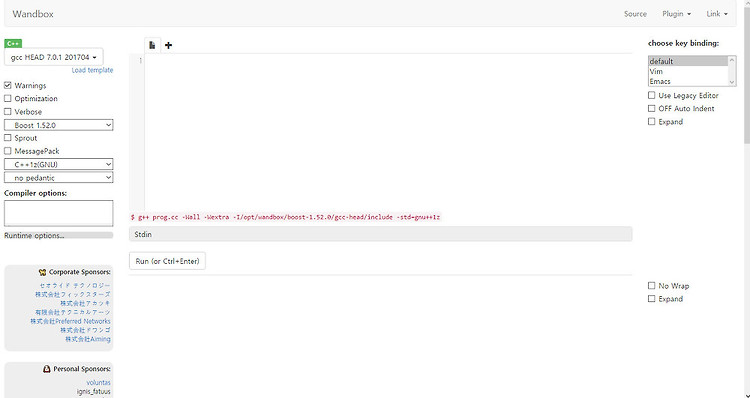
Task: Add a new file with plus icon
Action: click(x=168, y=45)
